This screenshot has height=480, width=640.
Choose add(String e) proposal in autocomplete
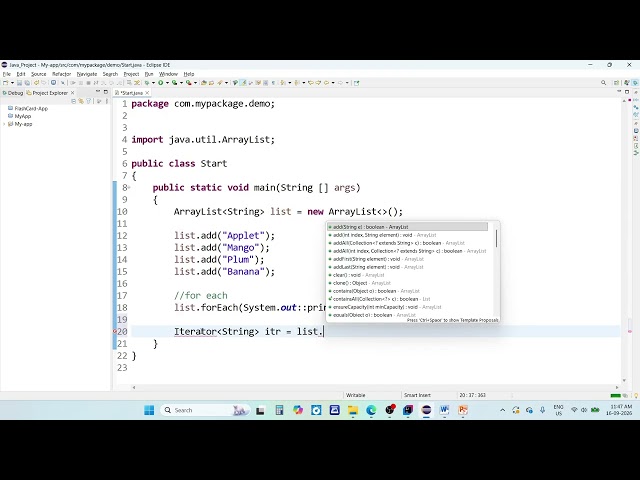pos(408,227)
